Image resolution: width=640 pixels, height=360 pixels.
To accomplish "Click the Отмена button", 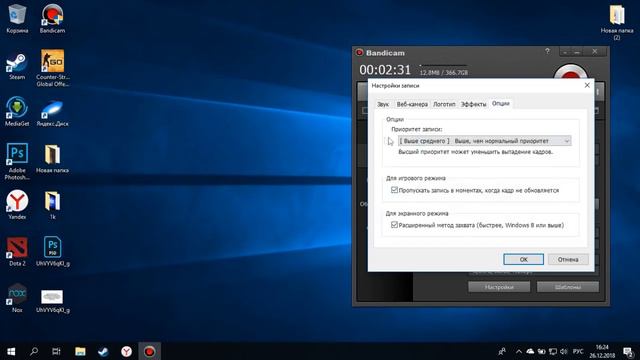I will click(568, 259).
